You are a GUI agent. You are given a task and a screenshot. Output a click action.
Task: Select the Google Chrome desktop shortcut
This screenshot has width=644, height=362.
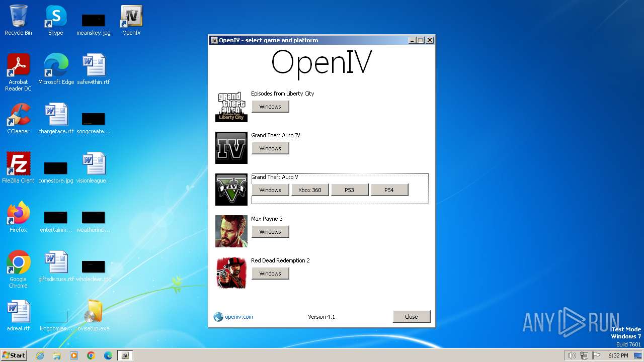[x=18, y=269]
